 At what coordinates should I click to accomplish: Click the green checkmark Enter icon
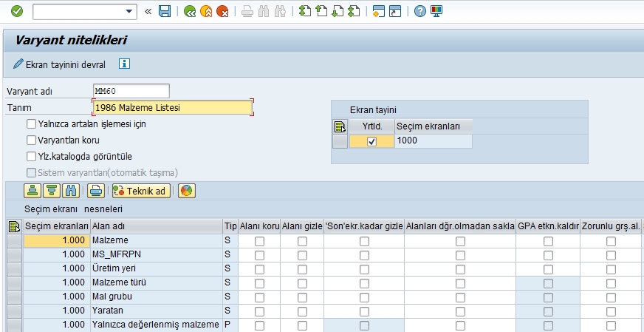coord(16,11)
